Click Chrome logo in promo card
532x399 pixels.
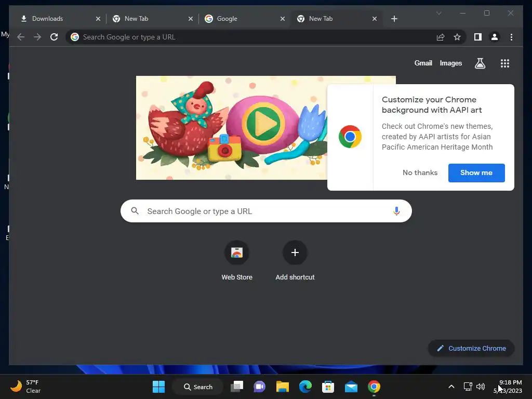coord(350,137)
